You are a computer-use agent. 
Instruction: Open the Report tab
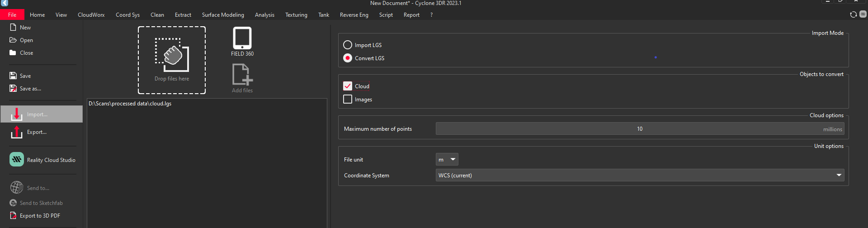(411, 14)
